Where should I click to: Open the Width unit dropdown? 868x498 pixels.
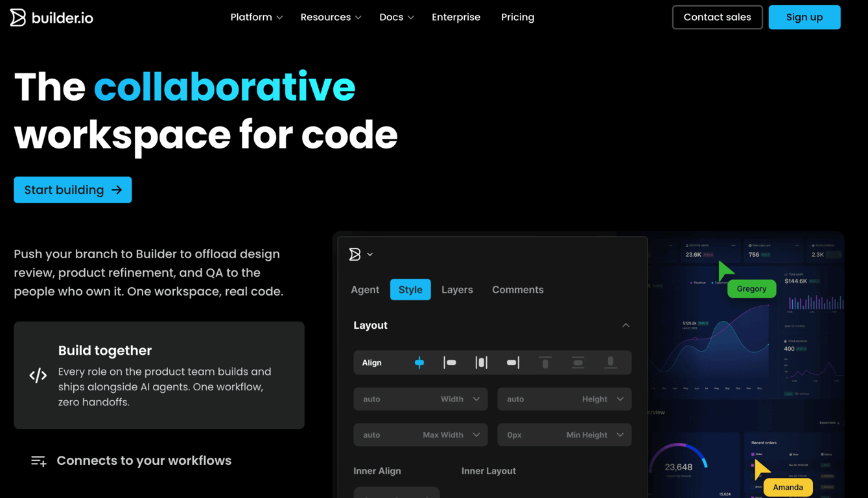tap(460, 399)
